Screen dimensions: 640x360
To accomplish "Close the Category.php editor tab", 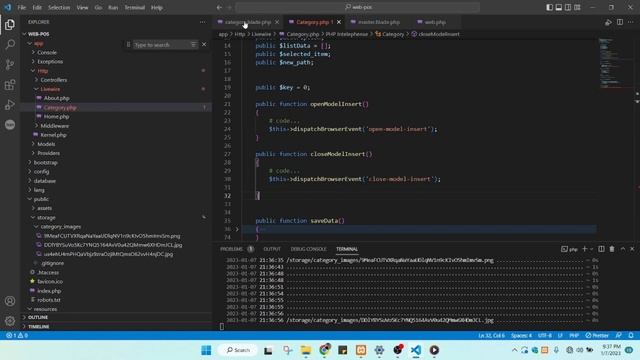I will tap(339, 22).
